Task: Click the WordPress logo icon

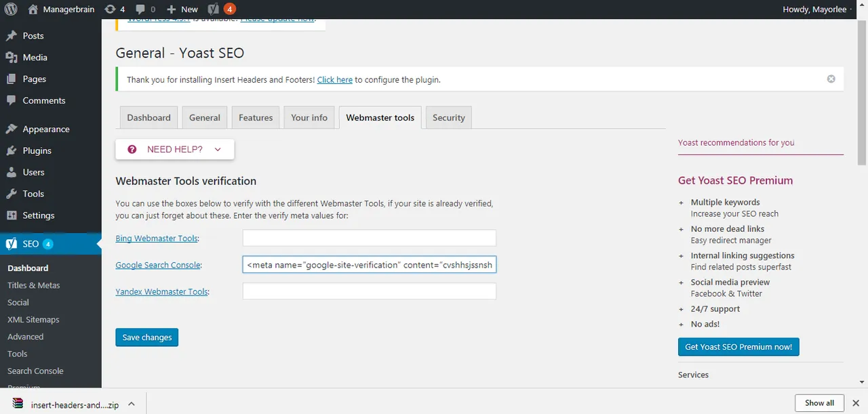Action: [x=11, y=9]
